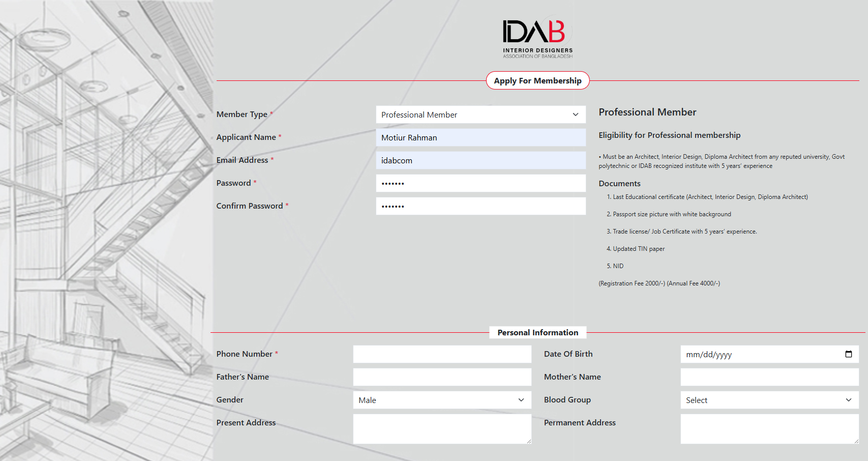868x461 pixels.
Task: Focus the Father's Name field
Action: tap(442, 377)
